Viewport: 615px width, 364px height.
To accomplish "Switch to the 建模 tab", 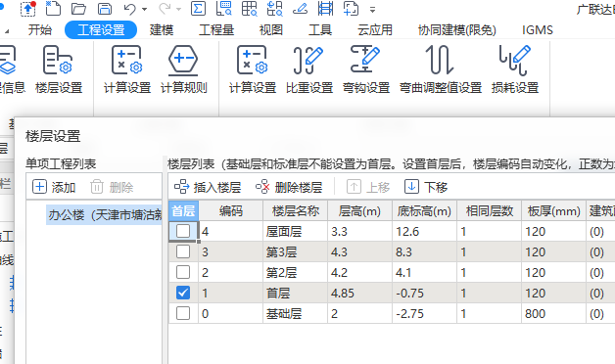I will [x=162, y=29].
